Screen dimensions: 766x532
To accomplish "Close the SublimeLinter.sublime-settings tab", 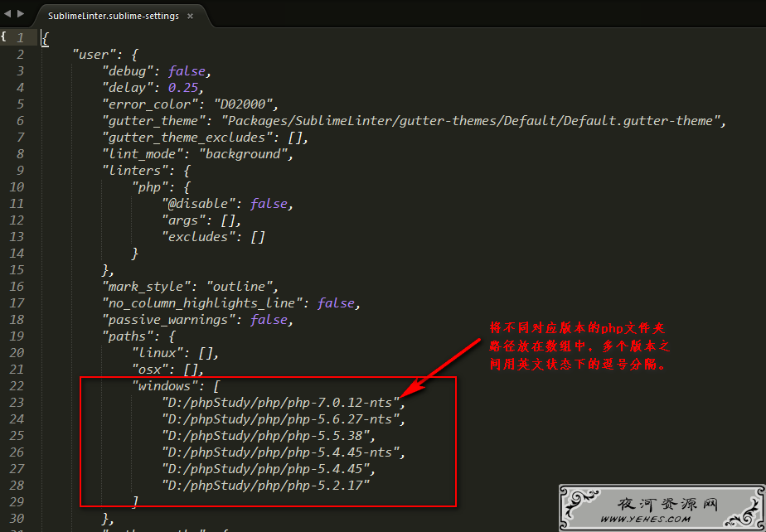I will coord(190,16).
